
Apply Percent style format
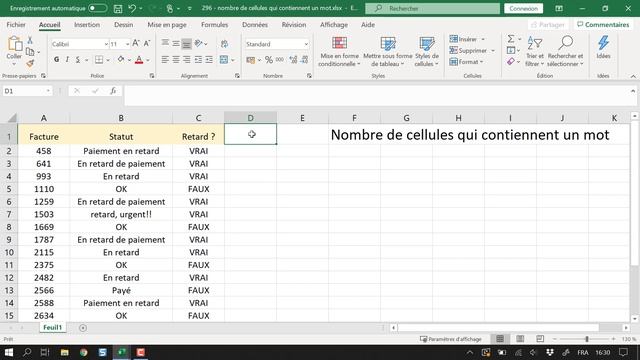269,60
